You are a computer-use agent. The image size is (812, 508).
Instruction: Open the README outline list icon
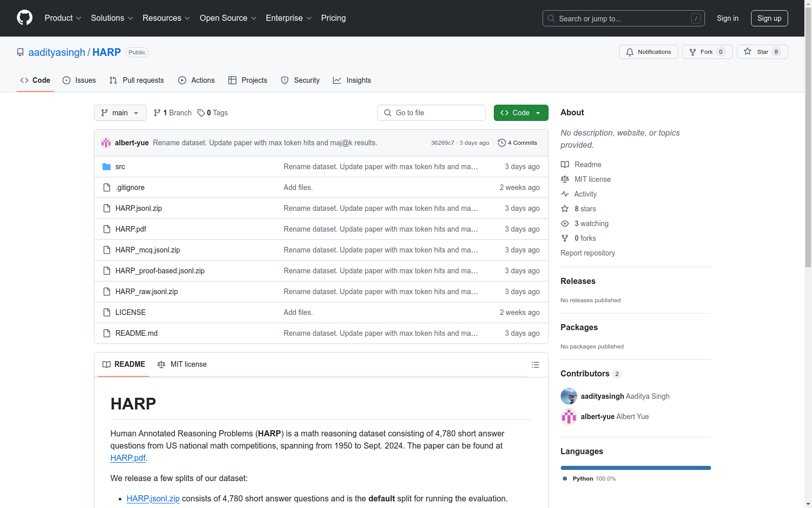(x=535, y=365)
